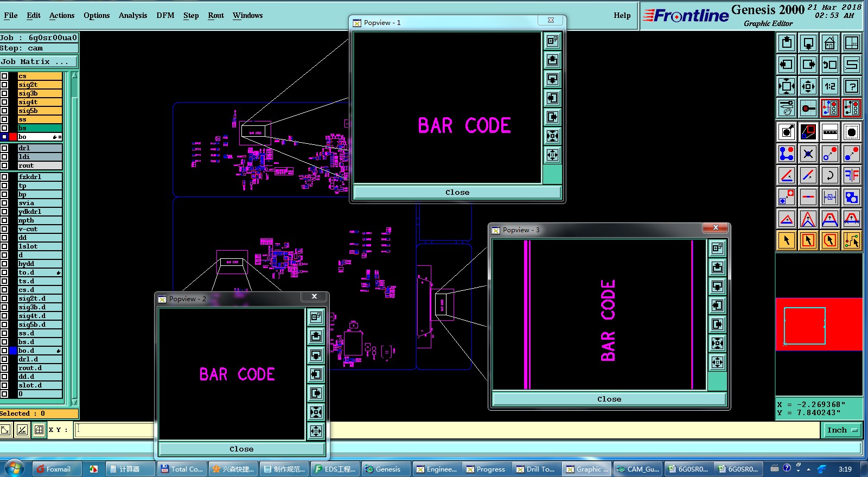Viewport: 868px width, 477px height.
Task: Click the red color swatch of bo layer
Action: click(13, 137)
